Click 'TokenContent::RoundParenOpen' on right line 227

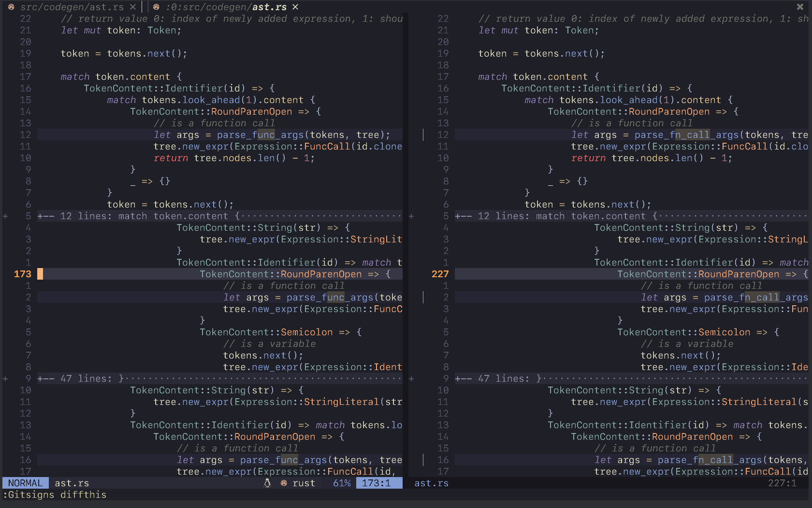coord(698,274)
